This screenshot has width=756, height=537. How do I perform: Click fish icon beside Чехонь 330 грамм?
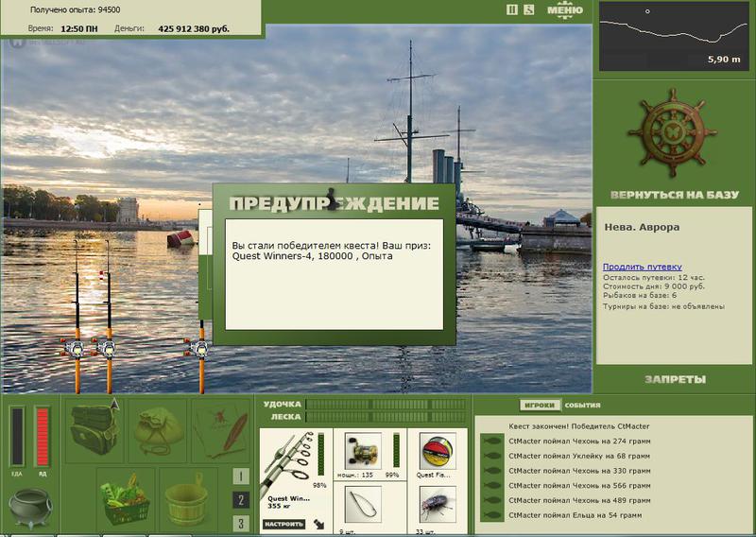(491, 471)
